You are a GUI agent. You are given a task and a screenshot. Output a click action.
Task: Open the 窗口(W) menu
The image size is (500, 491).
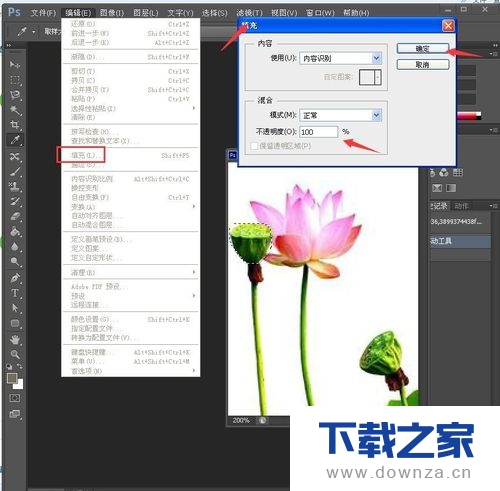[320, 13]
